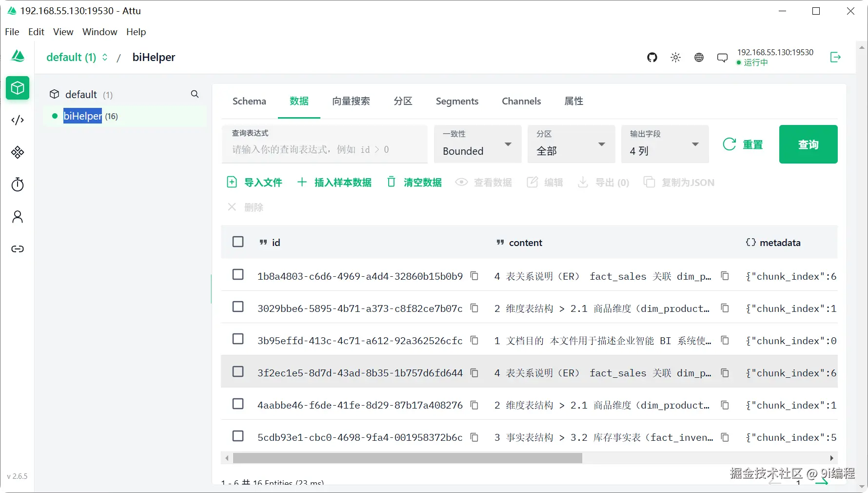Copy content cell of row 5cdb93e1
Viewport: 868px width, 493px height.
[725, 437]
